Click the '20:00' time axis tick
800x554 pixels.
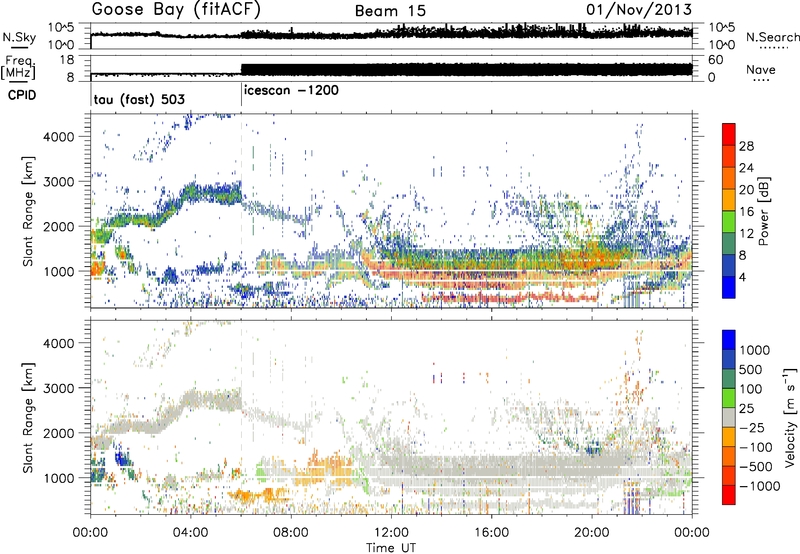tap(591, 533)
